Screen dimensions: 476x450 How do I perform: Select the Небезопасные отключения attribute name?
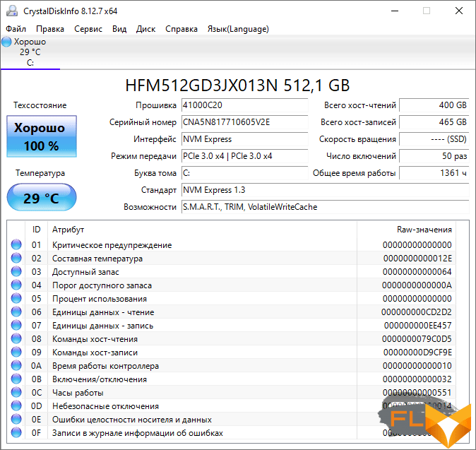pyautogui.click(x=106, y=406)
